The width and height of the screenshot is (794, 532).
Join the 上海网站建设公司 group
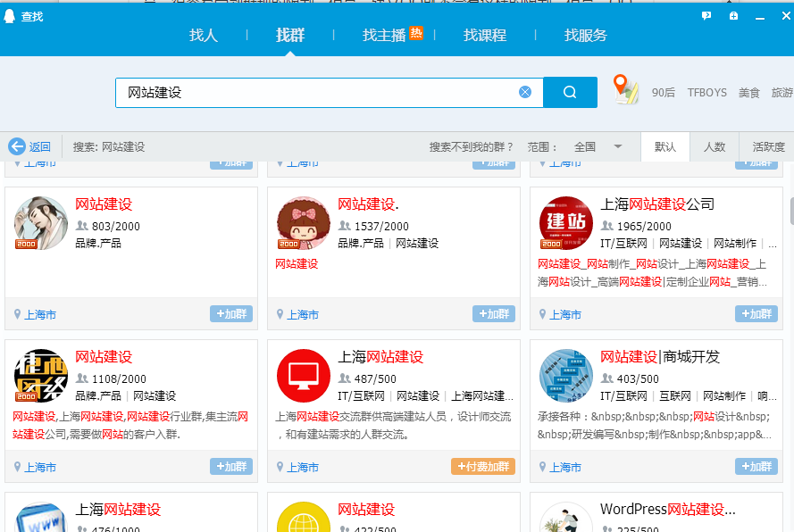[x=756, y=314]
